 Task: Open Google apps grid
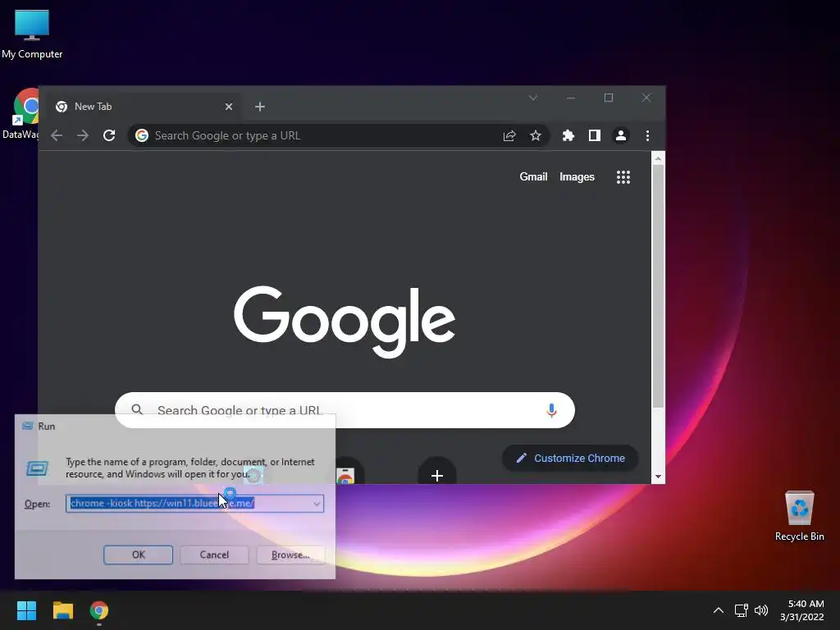pyautogui.click(x=623, y=177)
